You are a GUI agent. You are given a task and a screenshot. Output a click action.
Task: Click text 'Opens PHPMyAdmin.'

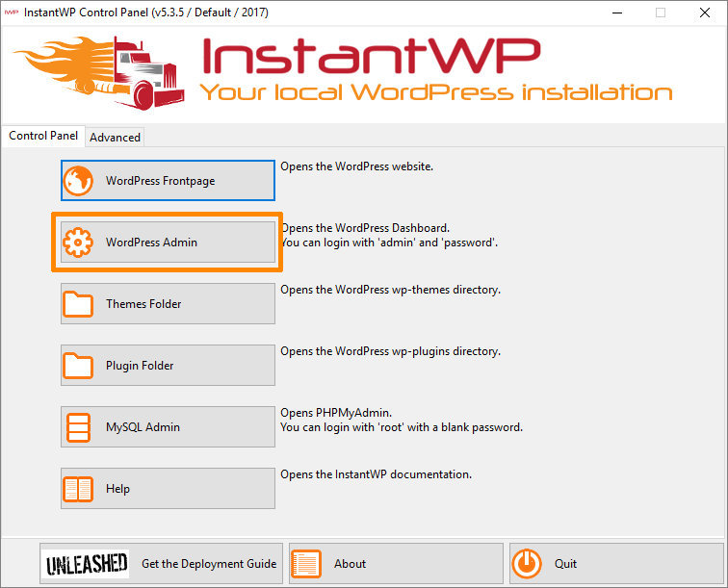click(336, 413)
